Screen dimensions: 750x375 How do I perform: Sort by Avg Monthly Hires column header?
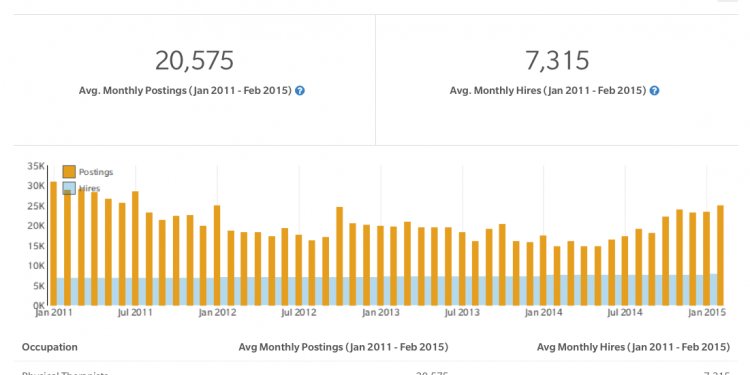[x=633, y=347]
